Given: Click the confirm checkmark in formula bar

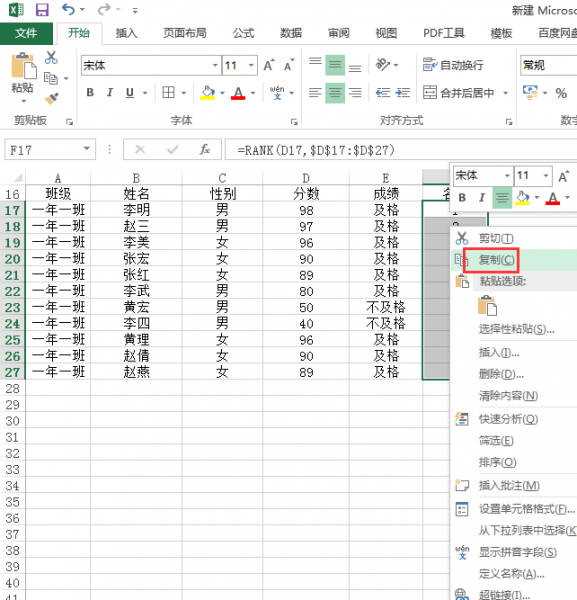Looking at the screenshot, I should pos(173,150).
